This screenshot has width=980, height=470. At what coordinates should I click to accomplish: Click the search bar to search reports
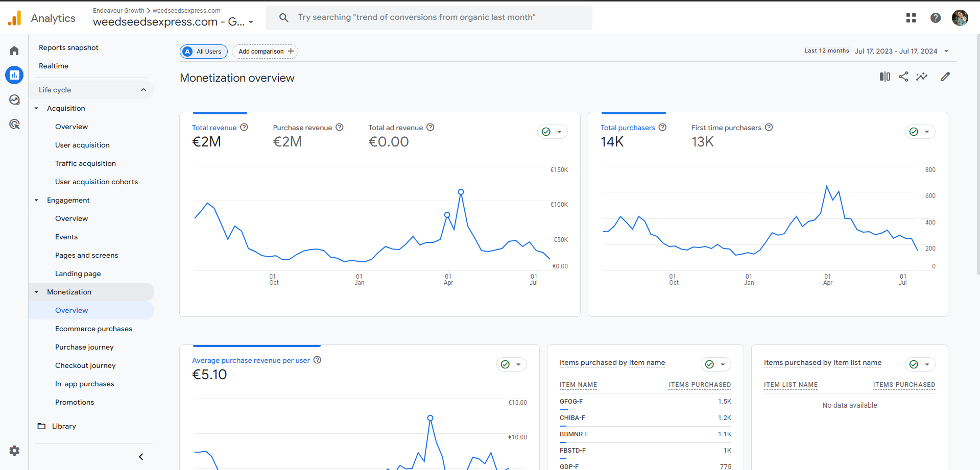429,17
